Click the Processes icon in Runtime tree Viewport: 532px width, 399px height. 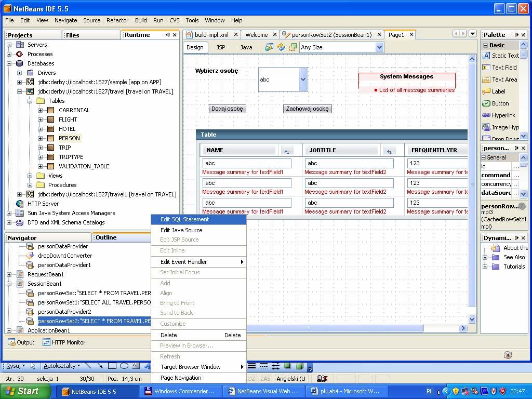pos(20,54)
